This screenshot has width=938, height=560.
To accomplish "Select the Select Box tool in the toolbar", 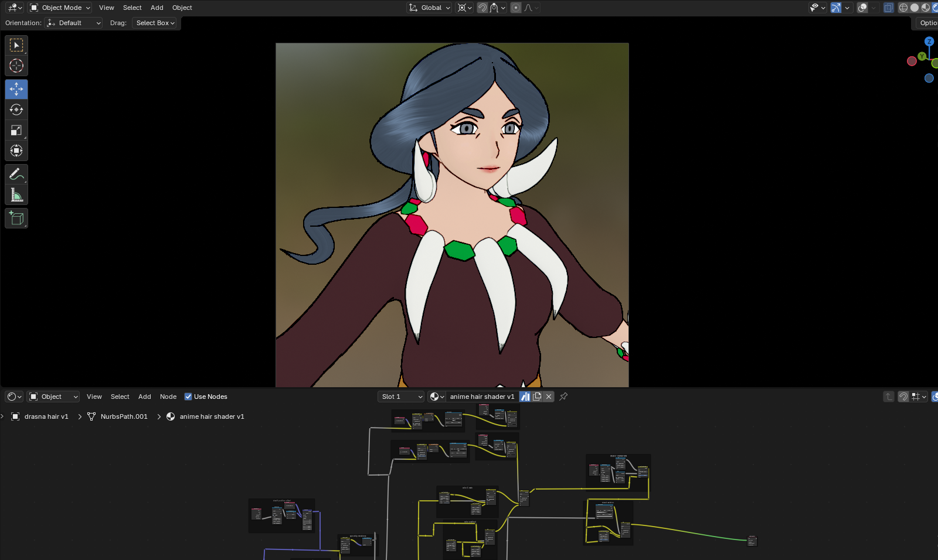I will click(16, 45).
